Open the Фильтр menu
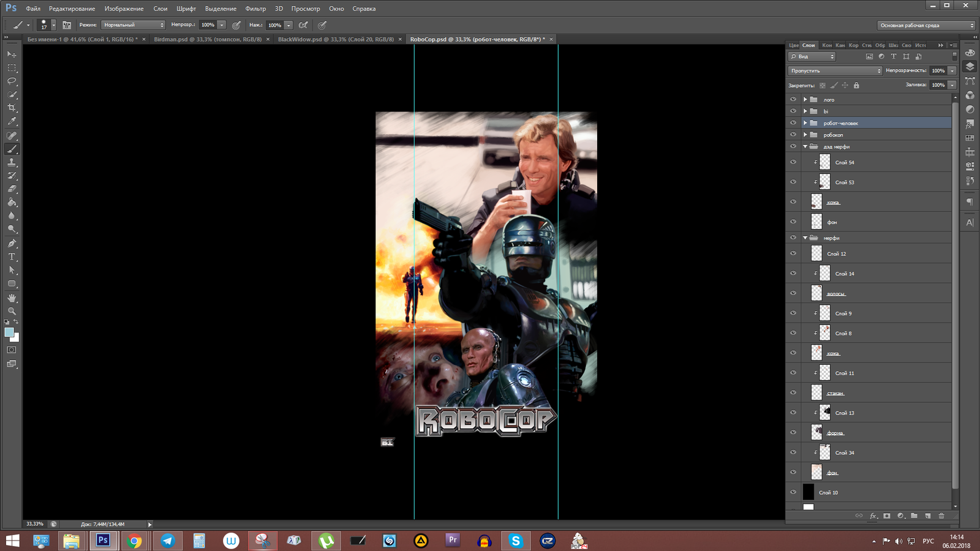This screenshot has height=551, width=980. 255,9
